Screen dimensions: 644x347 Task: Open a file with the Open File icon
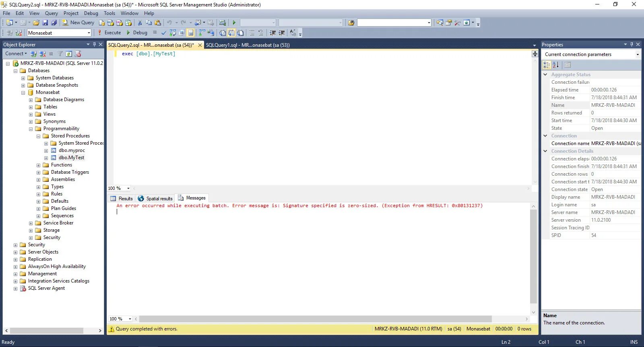(36, 23)
